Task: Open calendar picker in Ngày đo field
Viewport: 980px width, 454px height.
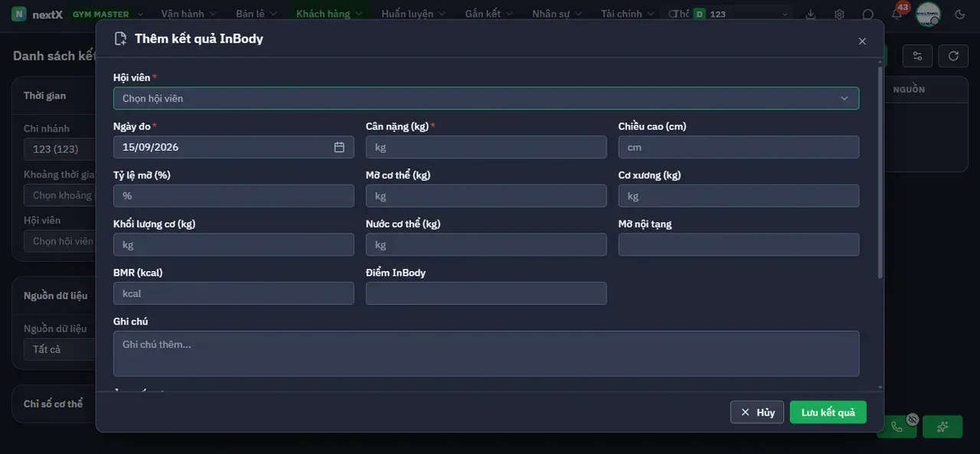Action: [x=339, y=147]
